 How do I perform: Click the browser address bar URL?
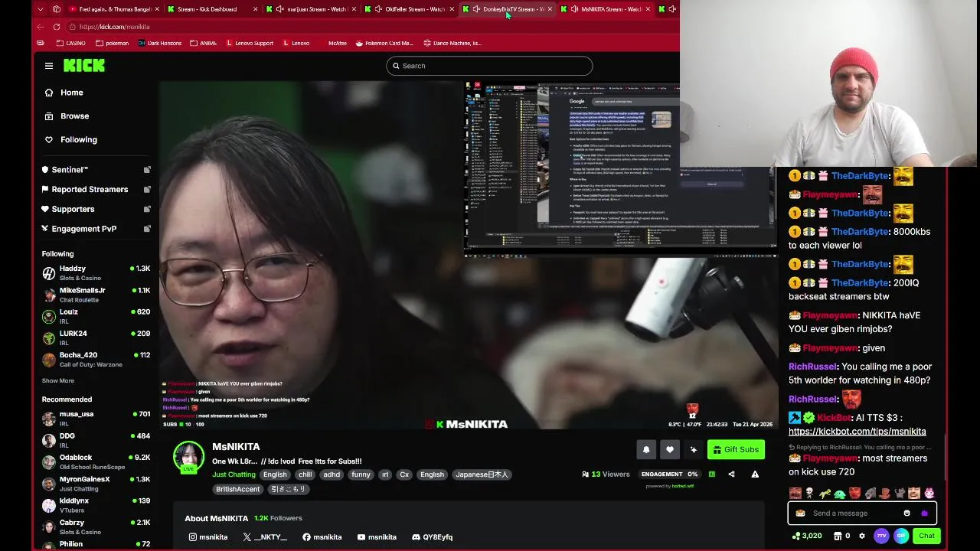pyautogui.click(x=115, y=27)
